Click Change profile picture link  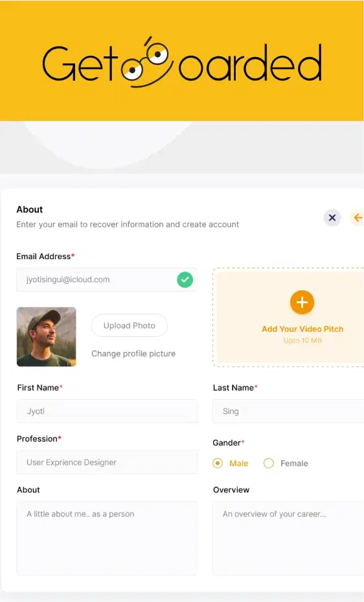(133, 354)
